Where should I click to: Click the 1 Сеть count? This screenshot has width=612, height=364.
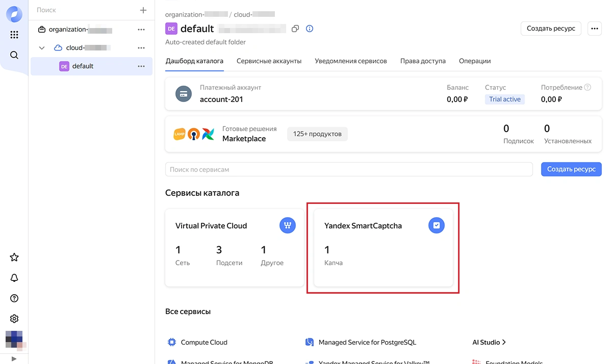(x=183, y=255)
